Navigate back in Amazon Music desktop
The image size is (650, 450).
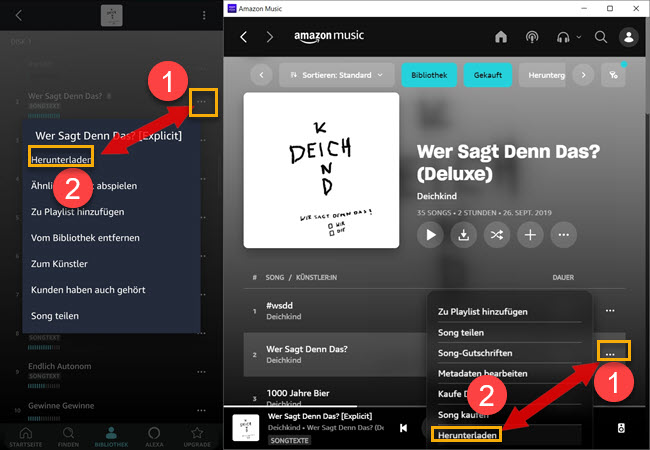244,37
